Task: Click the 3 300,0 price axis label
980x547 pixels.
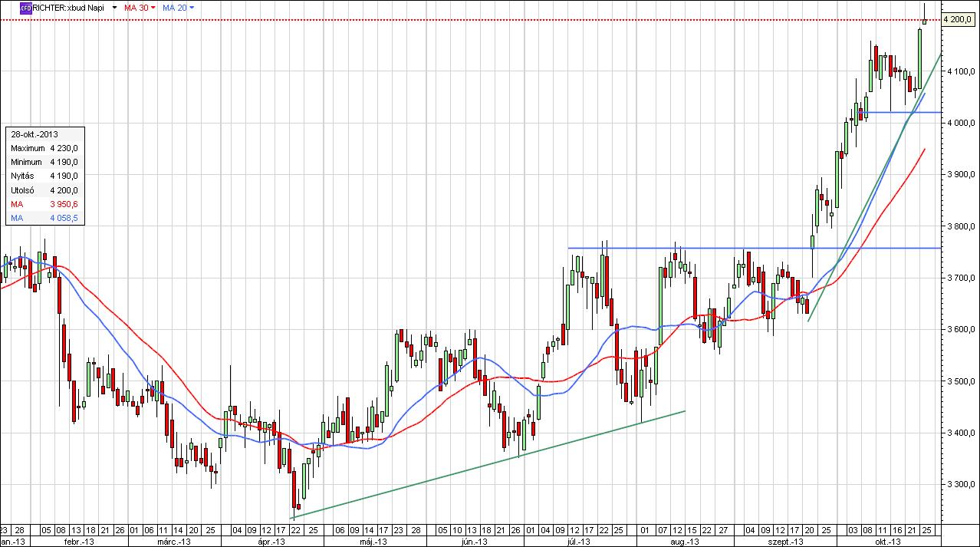Action: click(x=960, y=485)
